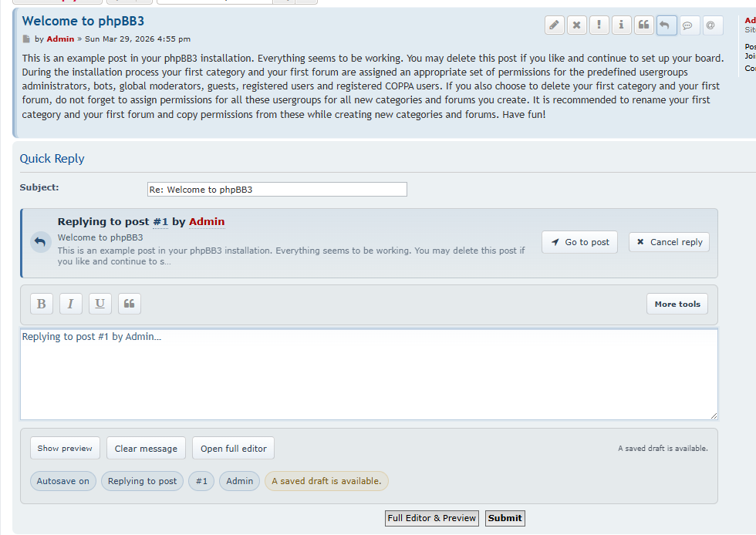Open post information icon
756x535 pixels.
pos(622,25)
